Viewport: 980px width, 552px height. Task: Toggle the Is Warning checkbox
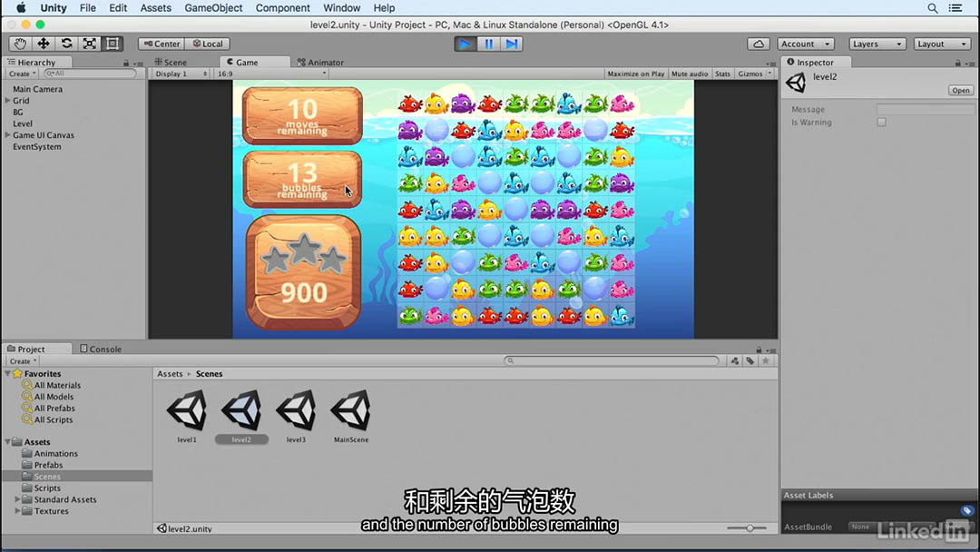point(881,123)
